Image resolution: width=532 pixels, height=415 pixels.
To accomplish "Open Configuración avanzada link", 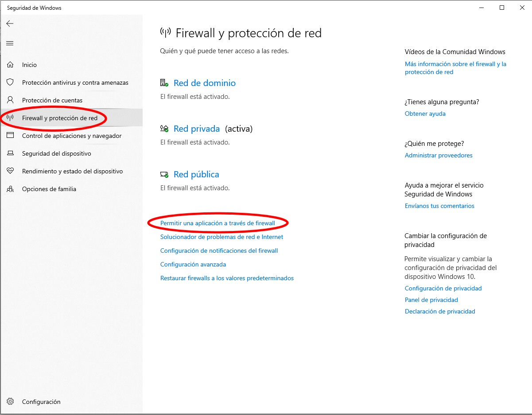I will point(193,264).
